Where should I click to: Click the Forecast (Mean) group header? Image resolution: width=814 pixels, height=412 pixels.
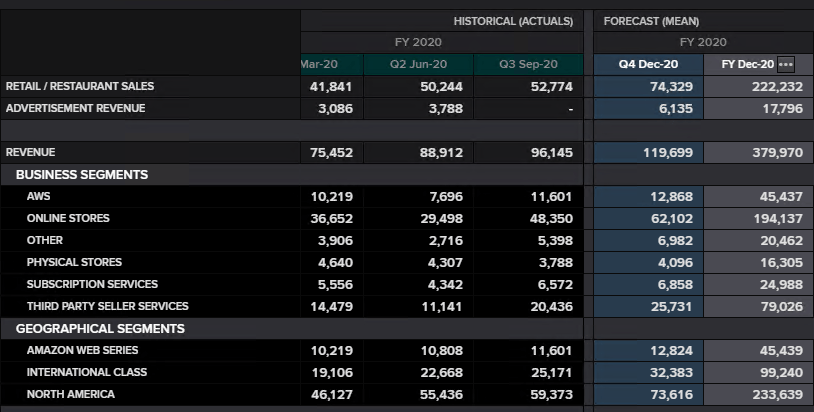point(651,21)
